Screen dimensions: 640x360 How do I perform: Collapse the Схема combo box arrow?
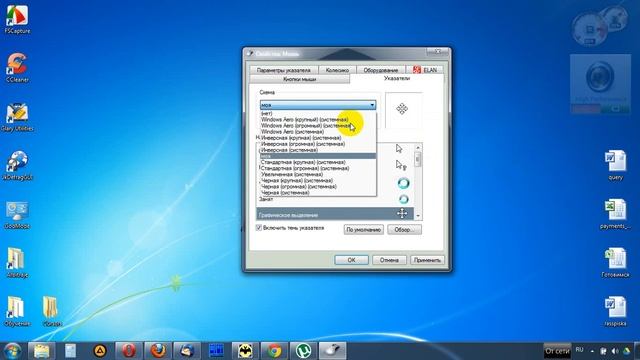(372, 105)
